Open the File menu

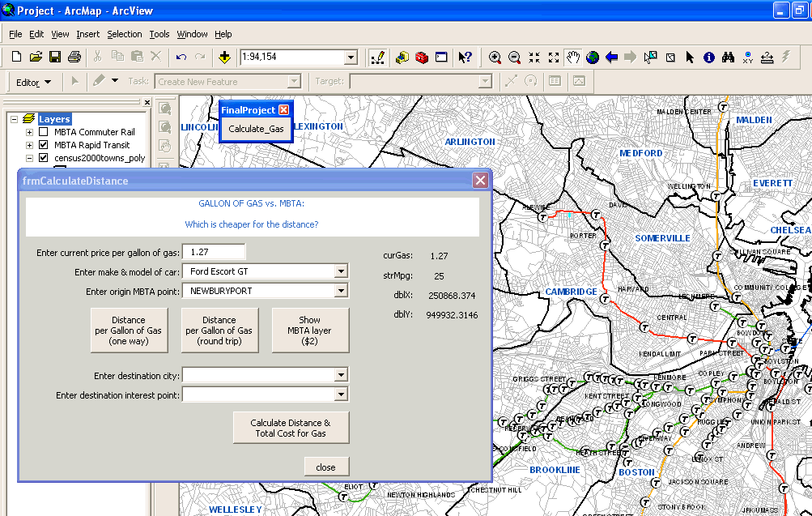pyautogui.click(x=15, y=34)
